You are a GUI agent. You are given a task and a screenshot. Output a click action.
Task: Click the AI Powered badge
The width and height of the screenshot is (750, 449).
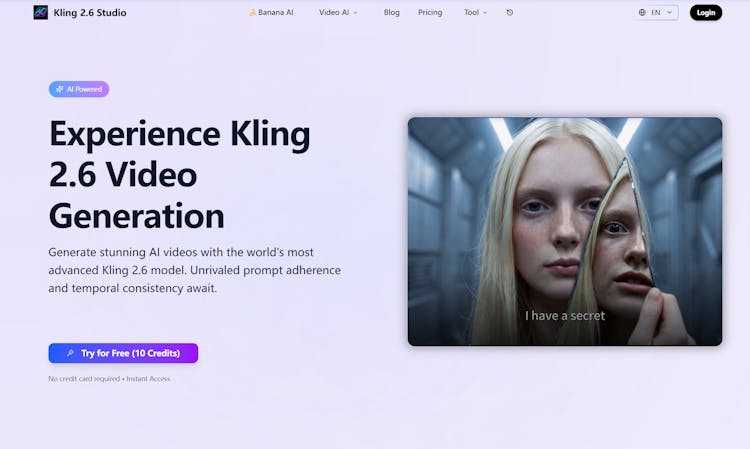79,89
